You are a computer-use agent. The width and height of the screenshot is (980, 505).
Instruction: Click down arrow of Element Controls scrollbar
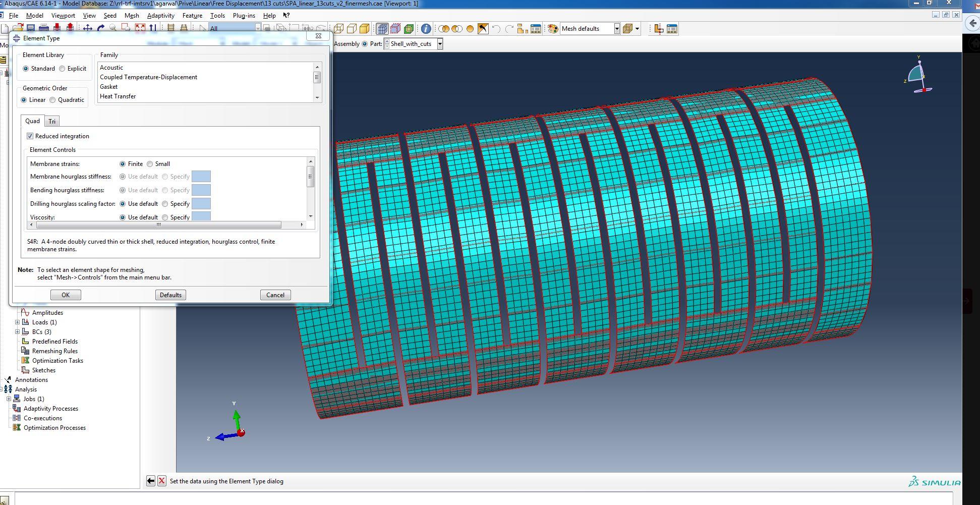click(x=311, y=216)
